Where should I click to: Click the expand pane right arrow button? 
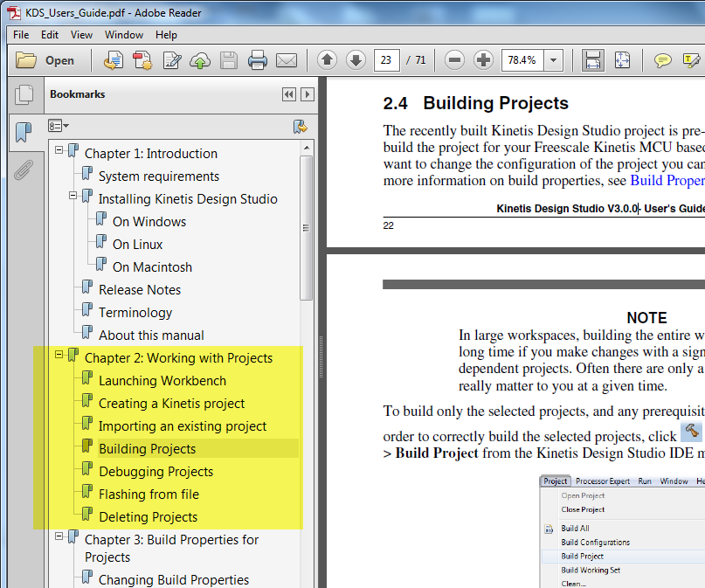click(308, 94)
